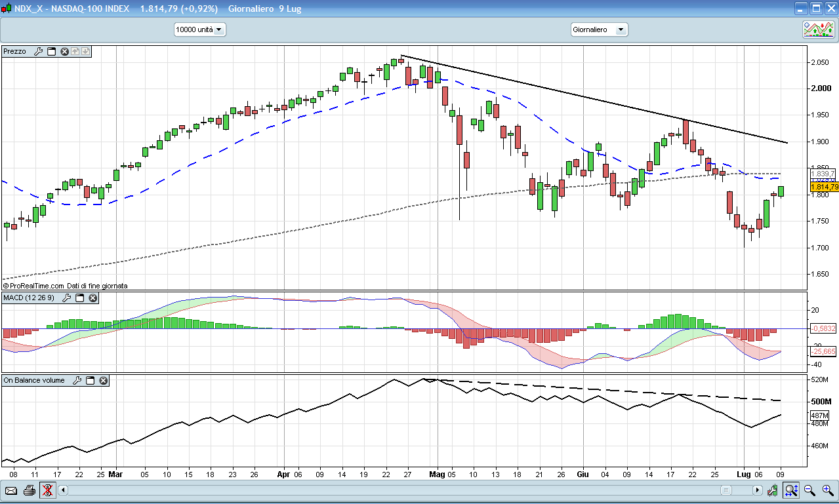Click the envelope email icon
The image size is (839, 504).
[11, 490]
